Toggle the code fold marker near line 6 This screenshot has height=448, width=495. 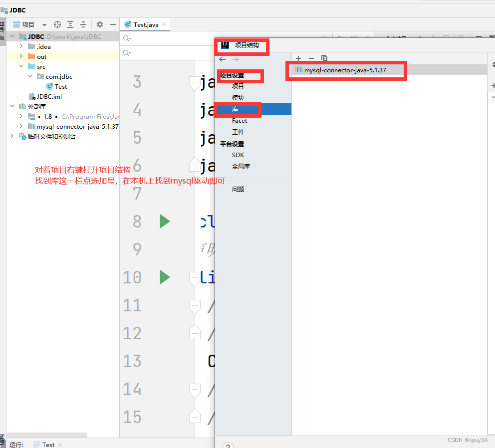tap(195, 165)
